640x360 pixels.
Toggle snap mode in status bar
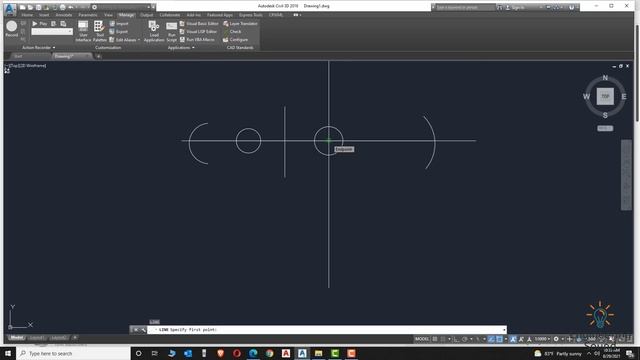click(x=443, y=339)
